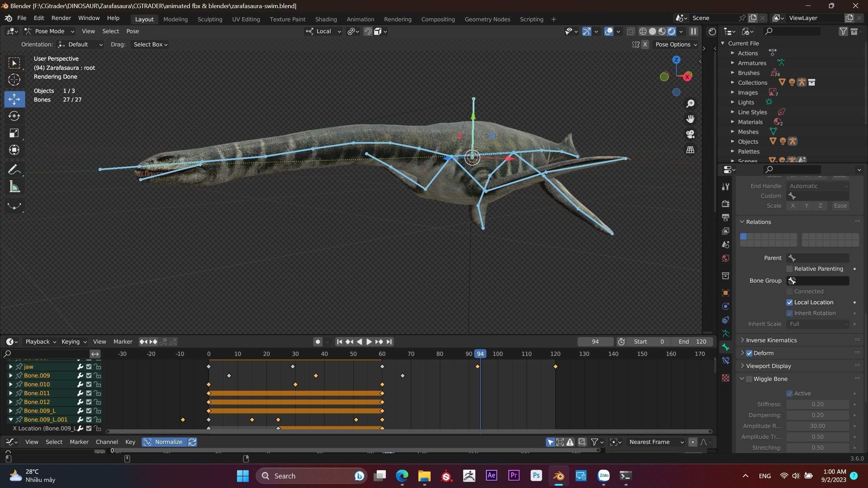This screenshot has height=488, width=868.
Task: Select the Cursor tool
Action: (x=14, y=80)
